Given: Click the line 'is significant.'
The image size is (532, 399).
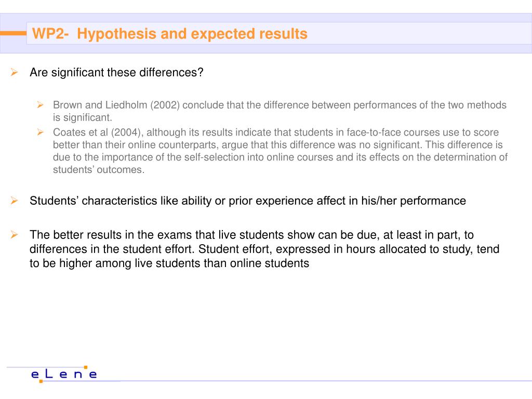Looking at the screenshot, I should click(x=83, y=117).
